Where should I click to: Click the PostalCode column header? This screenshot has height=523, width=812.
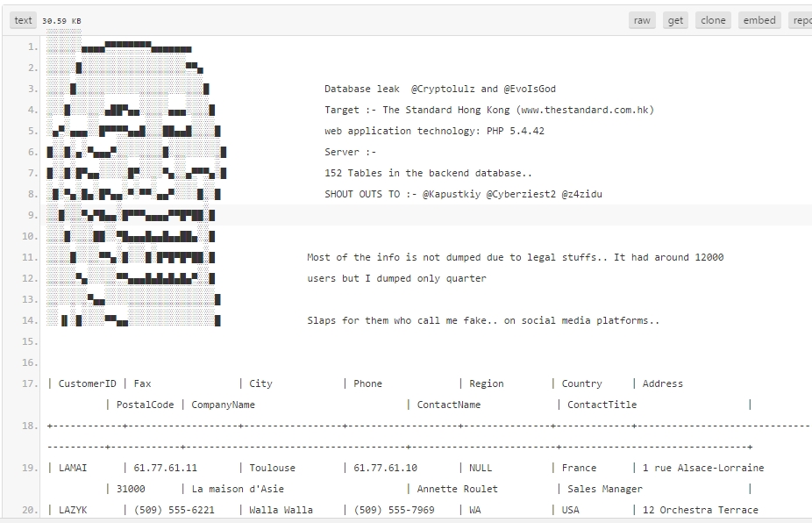point(145,405)
